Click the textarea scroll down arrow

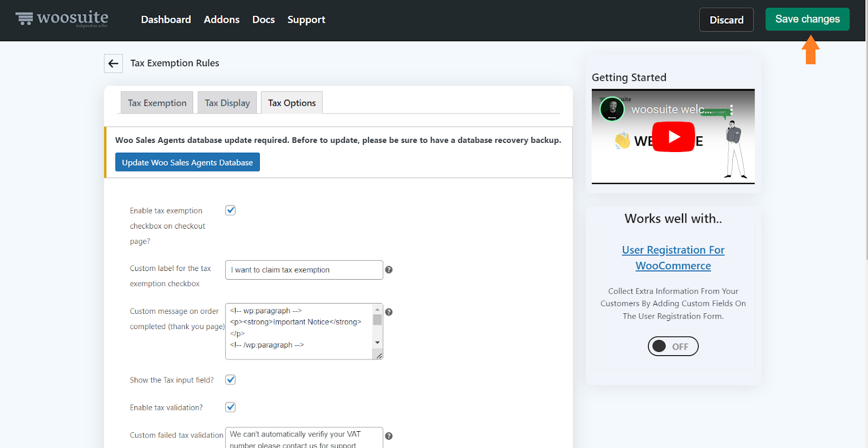click(x=378, y=343)
